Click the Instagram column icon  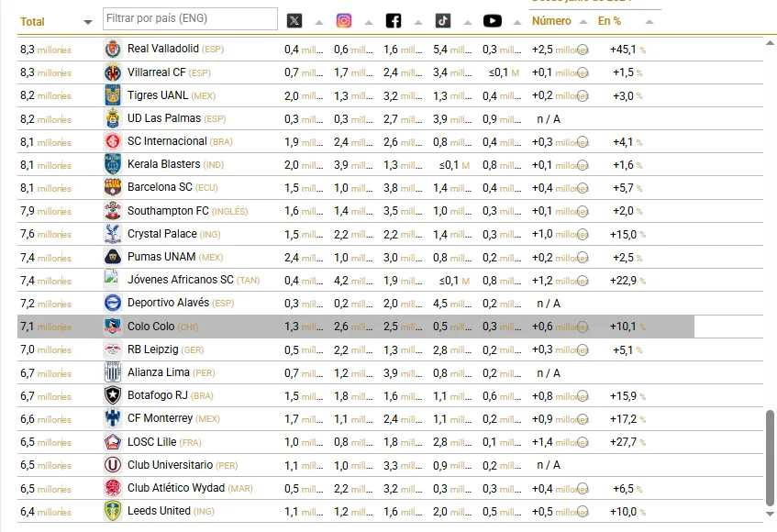tap(344, 21)
